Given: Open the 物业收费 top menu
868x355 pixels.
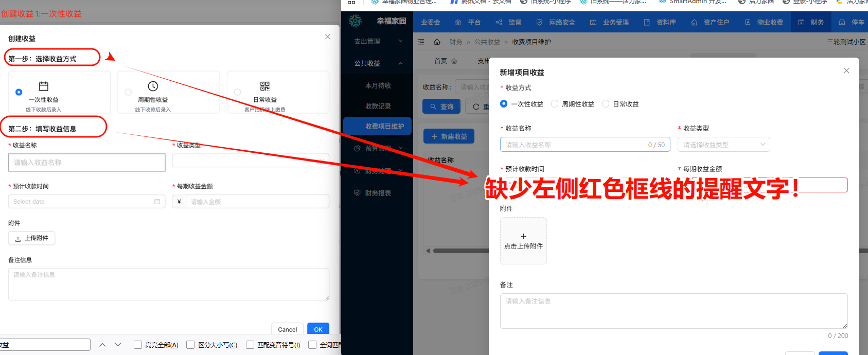Looking at the screenshot, I should [764, 22].
